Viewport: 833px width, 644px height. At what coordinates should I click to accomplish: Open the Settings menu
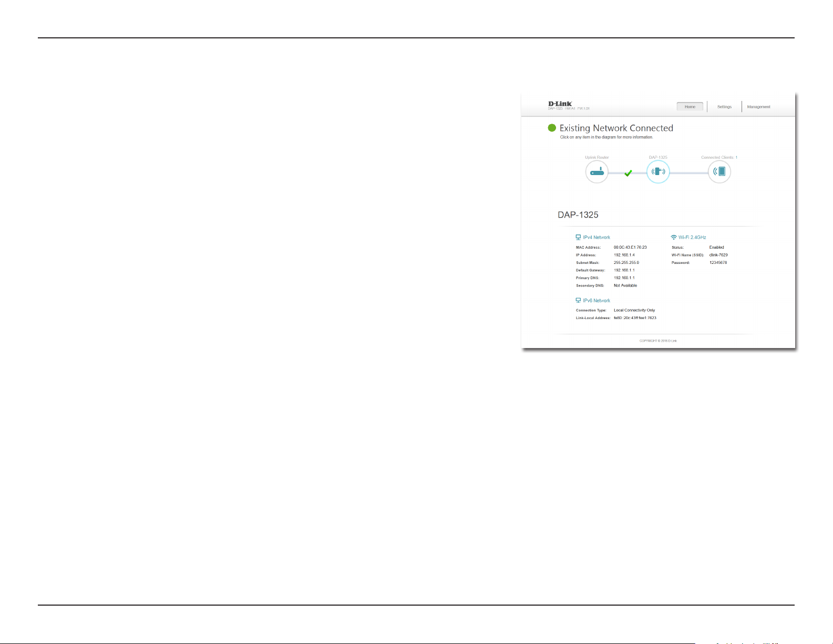click(x=725, y=107)
